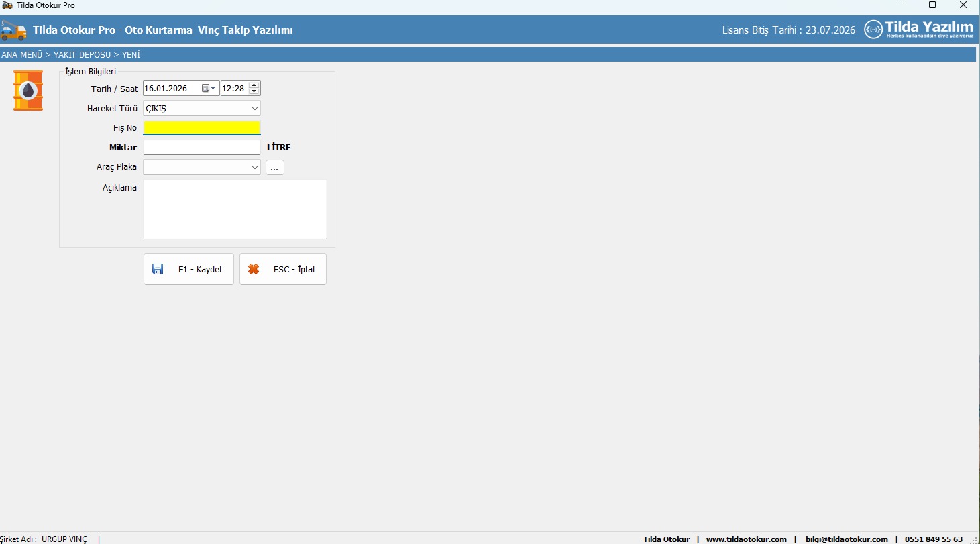Viewport: 980px width, 544px height.
Task: Open the Araç Plaka dropdown list
Action: 254,167
